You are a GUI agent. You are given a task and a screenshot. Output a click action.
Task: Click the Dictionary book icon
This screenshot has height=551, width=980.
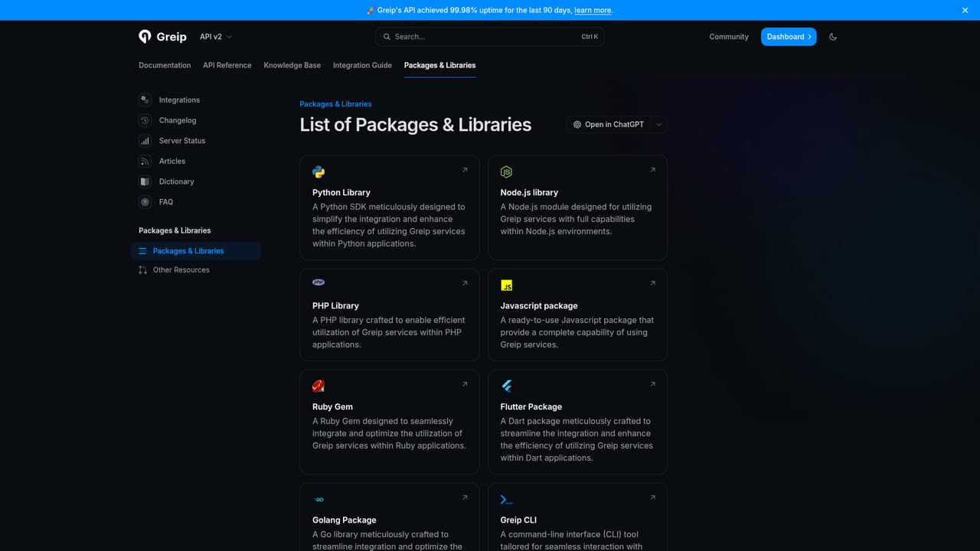click(x=145, y=181)
